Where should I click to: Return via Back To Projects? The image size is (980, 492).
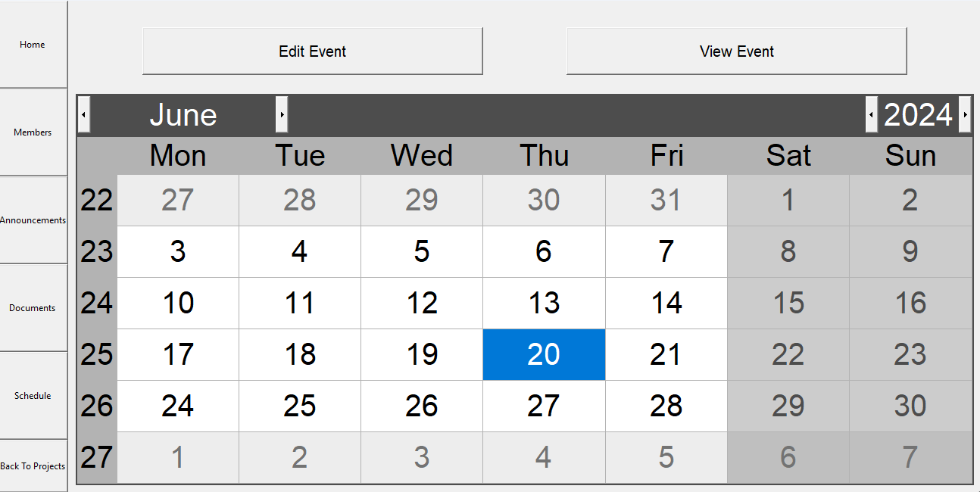(x=33, y=466)
